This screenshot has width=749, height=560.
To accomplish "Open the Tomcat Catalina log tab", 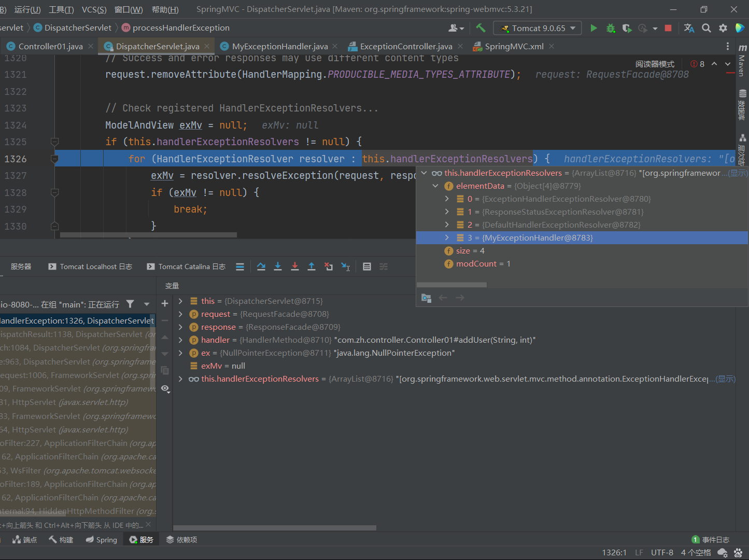I will (x=186, y=267).
